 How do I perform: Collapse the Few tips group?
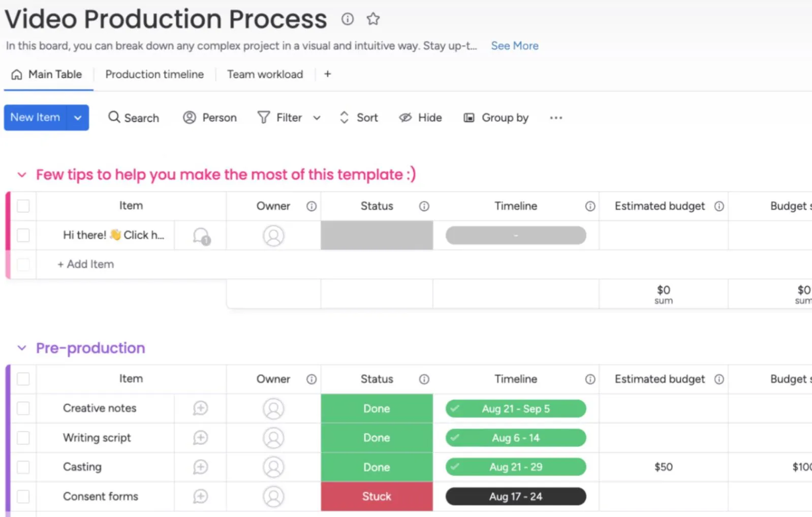(21, 175)
